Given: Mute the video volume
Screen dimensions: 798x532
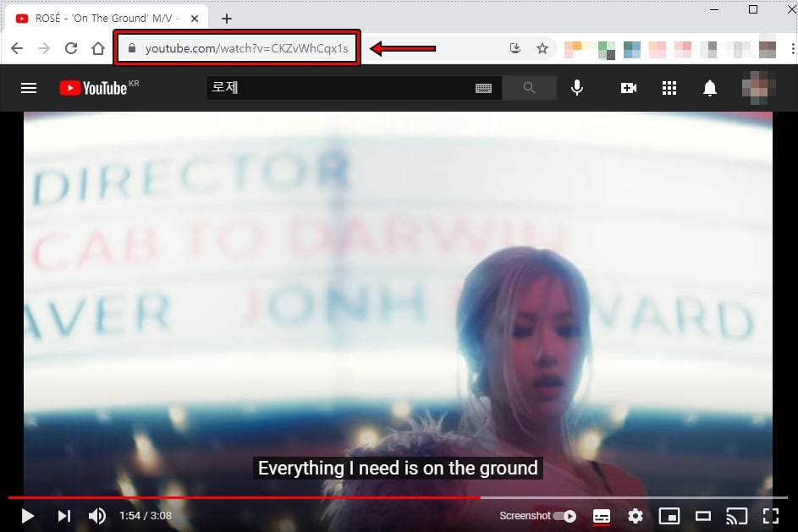Looking at the screenshot, I should click(96, 516).
